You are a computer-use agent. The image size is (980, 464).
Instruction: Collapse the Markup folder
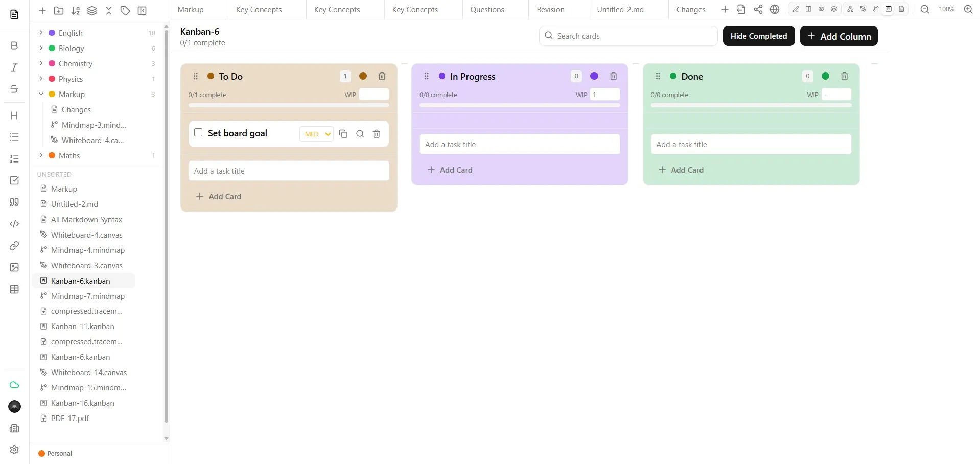click(41, 94)
